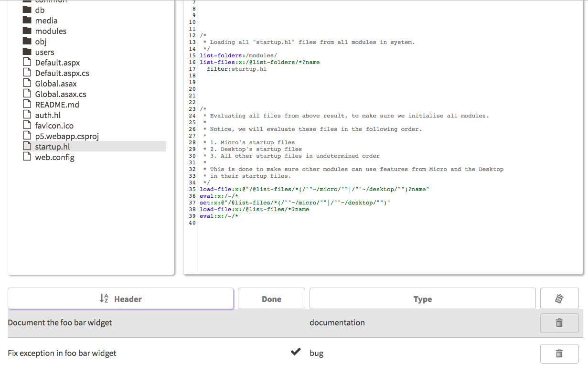The width and height of the screenshot is (588, 365).
Task: Click the Type column button
Action: [x=422, y=299]
